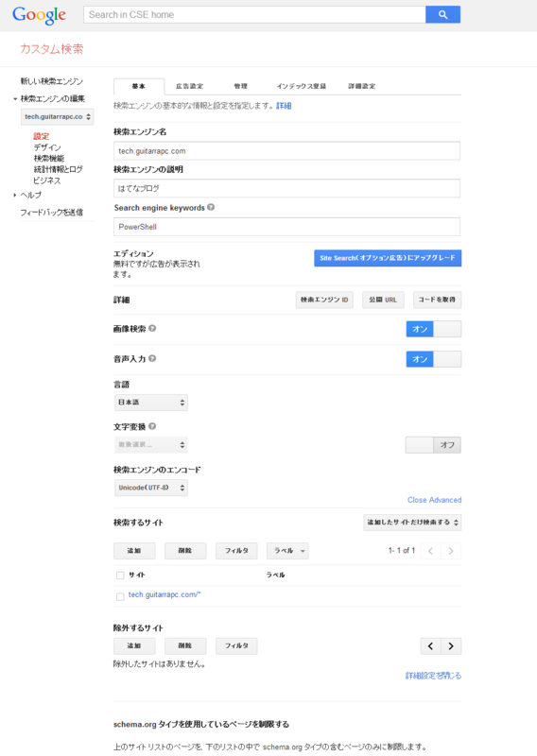Image resolution: width=537 pixels, height=756 pixels.
Task: Check the tech.guitarrapc.com/* row checkbox
Action: (x=120, y=597)
